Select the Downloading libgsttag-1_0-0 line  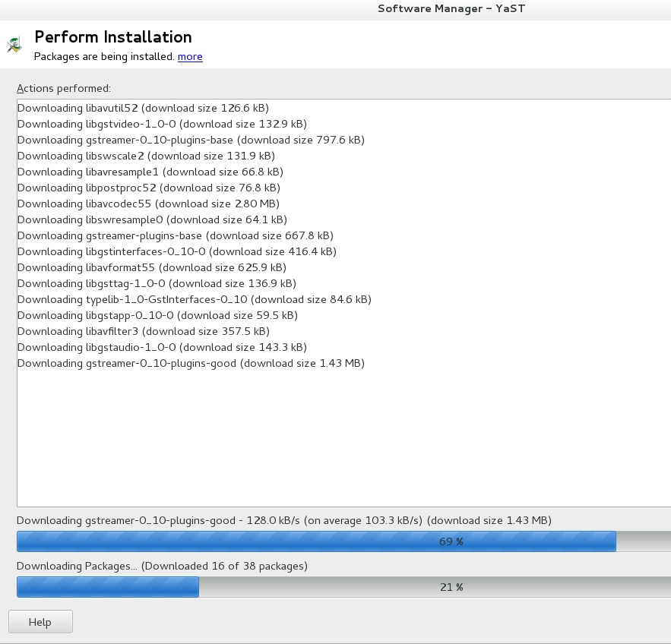pyautogui.click(x=157, y=283)
